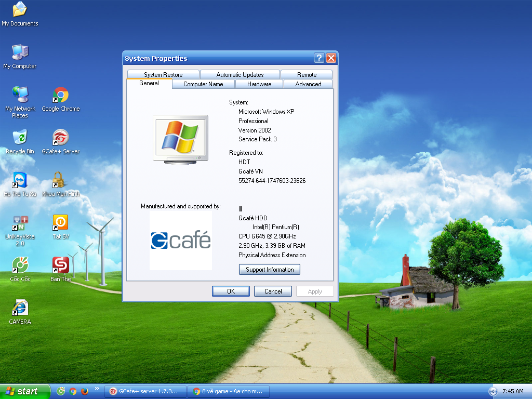532x399 pixels.
Task: Click the Windows XP monitor logo image
Action: pyautogui.click(x=180, y=139)
